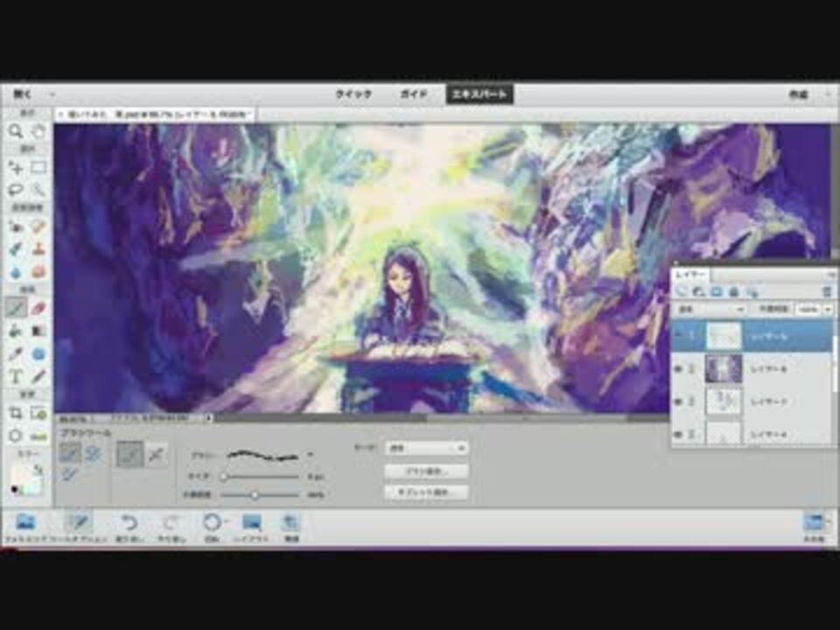Hide the layer below the purple-thumbnail layer
The width and height of the screenshot is (840, 630).
tap(679, 402)
